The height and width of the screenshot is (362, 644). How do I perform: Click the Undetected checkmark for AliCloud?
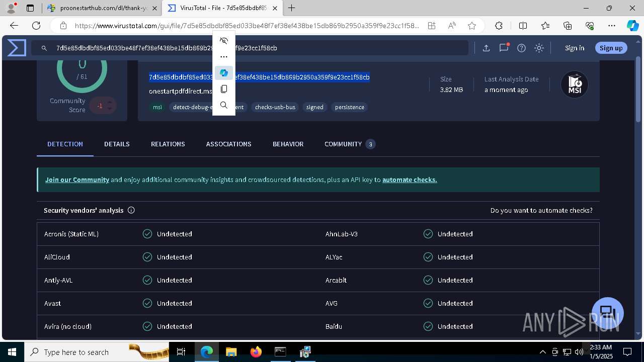click(x=147, y=257)
